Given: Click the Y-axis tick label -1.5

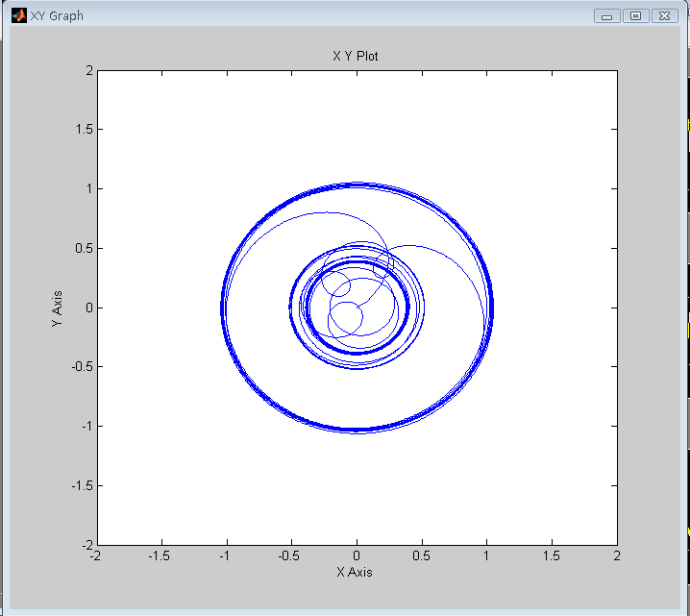Looking at the screenshot, I should coord(82,485).
